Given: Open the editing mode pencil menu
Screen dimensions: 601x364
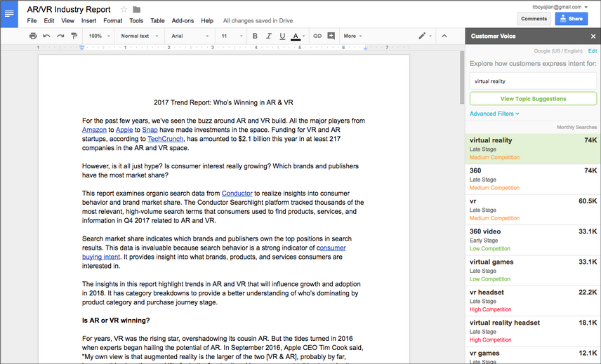Looking at the screenshot, I should pyautogui.click(x=425, y=36).
